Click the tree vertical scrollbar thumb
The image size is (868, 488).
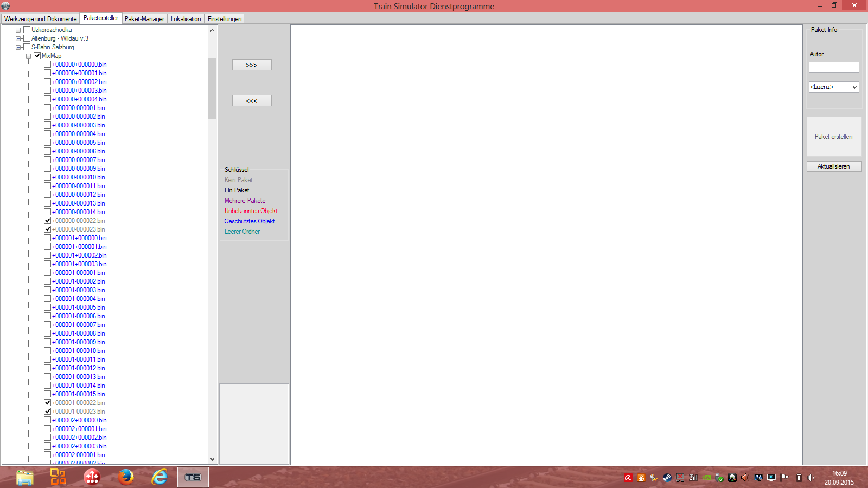point(212,88)
